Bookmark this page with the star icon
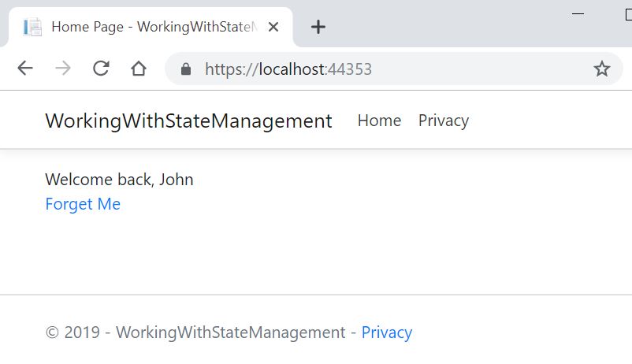632x364 pixels. (602, 69)
